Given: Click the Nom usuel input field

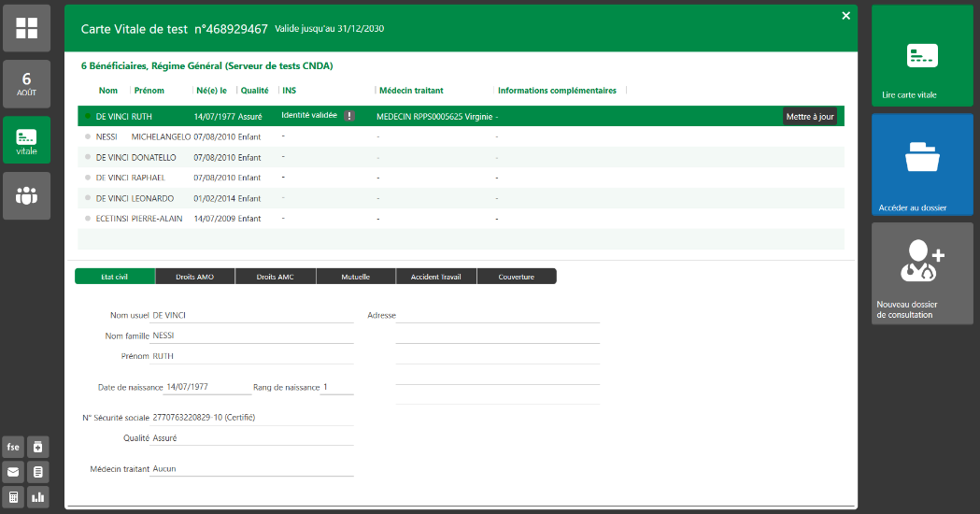Looking at the screenshot, I should coord(251,315).
